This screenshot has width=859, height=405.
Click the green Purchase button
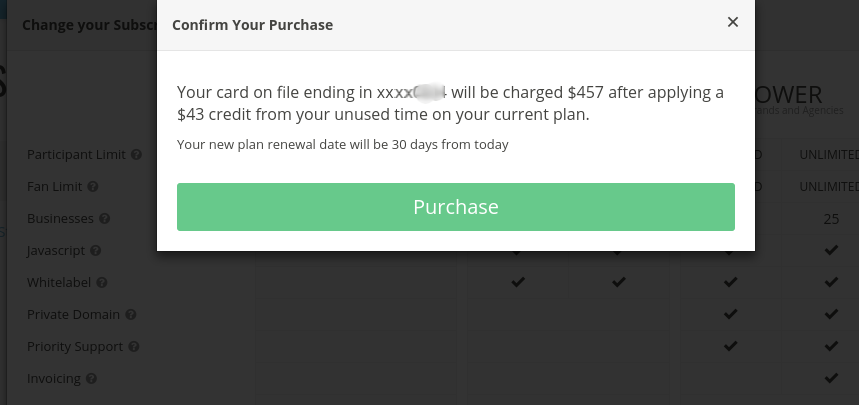point(455,207)
